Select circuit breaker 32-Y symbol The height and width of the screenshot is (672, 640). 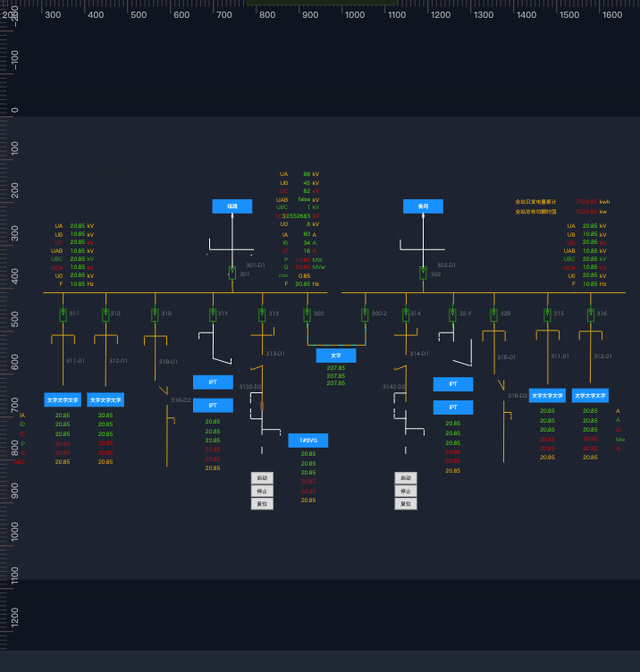point(453,315)
